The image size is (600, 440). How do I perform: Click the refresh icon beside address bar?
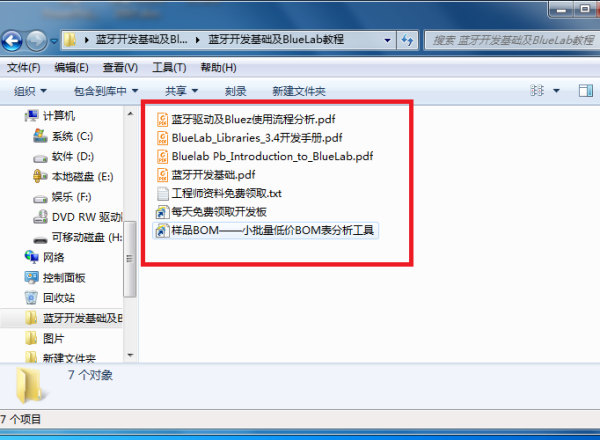408,40
